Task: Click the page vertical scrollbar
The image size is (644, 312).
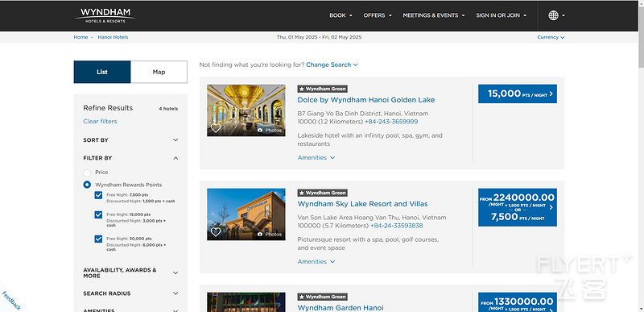Action: (x=641, y=156)
